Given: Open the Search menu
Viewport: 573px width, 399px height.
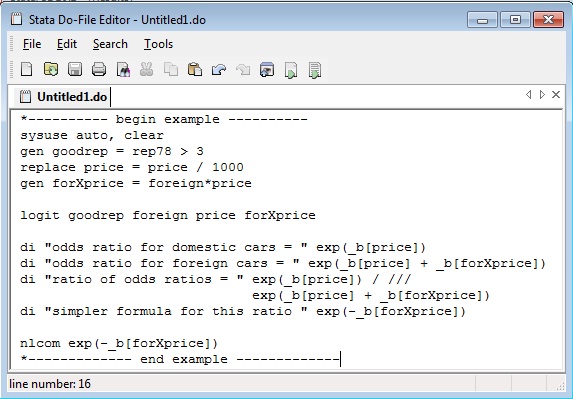Looking at the screenshot, I should click(x=110, y=44).
